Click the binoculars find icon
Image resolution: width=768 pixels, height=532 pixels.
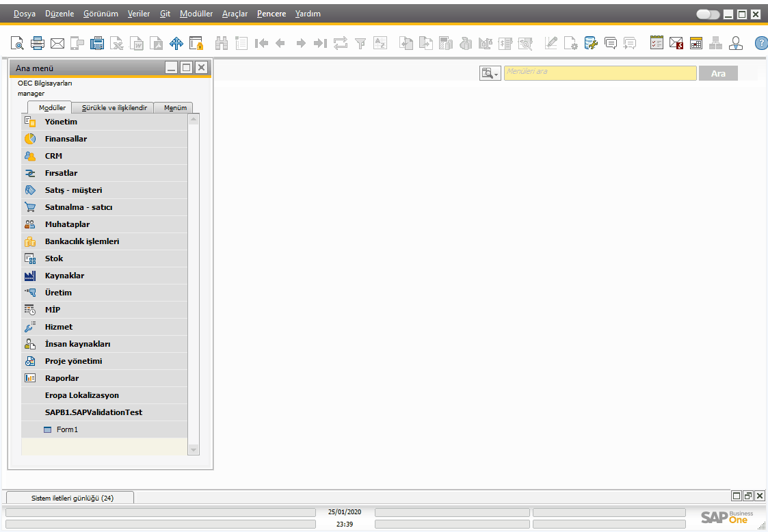coord(222,43)
